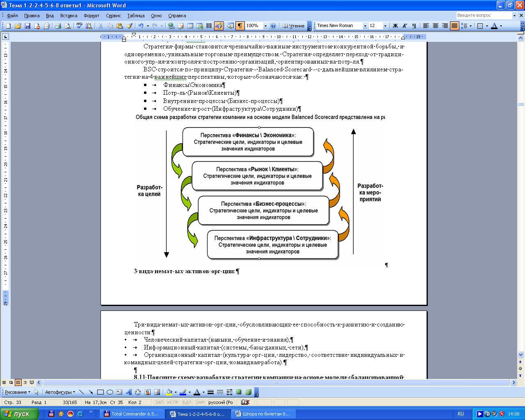Paste from the clipboard
The image size is (525, 420).
[119, 26]
